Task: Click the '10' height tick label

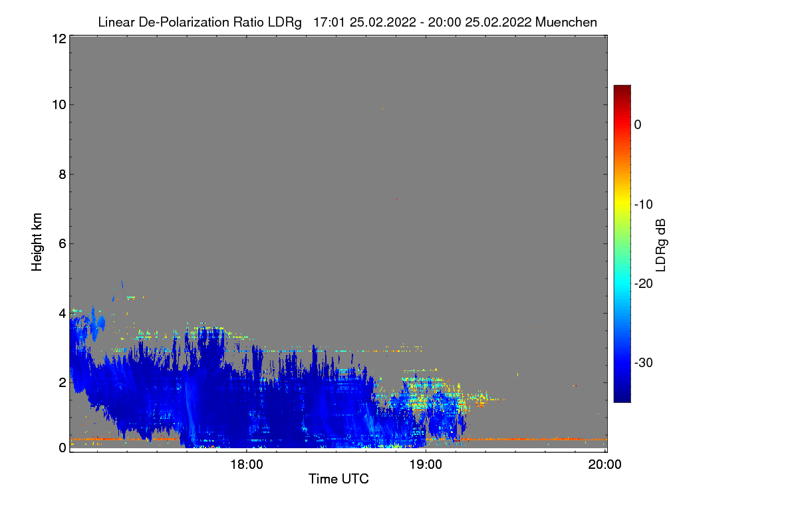Action: [x=58, y=104]
